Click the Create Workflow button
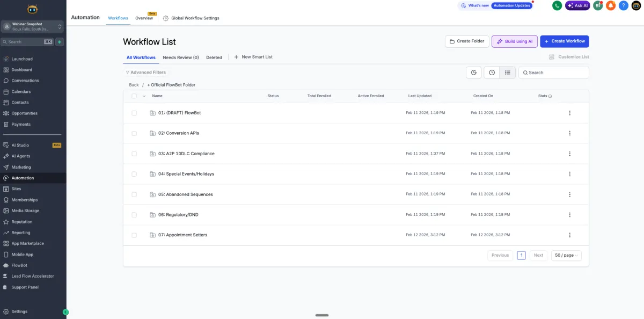644x319 pixels. pyautogui.click(x=565, y=41)
